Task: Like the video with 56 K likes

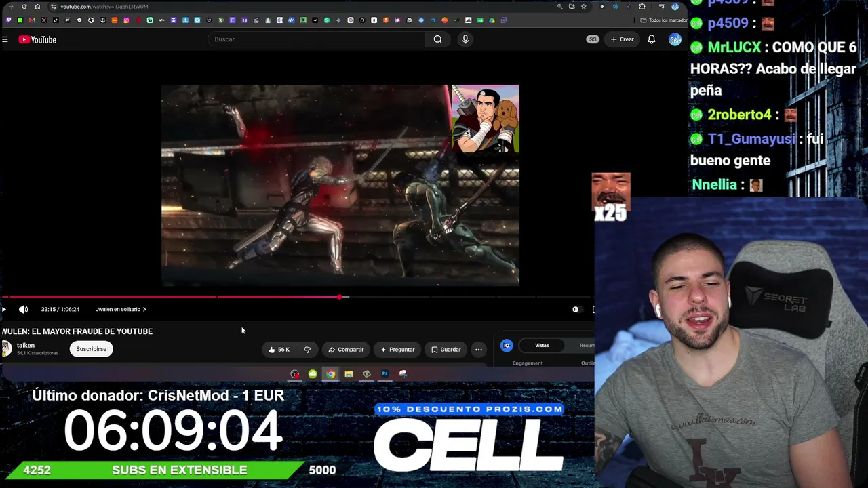Action: [279, 350]
